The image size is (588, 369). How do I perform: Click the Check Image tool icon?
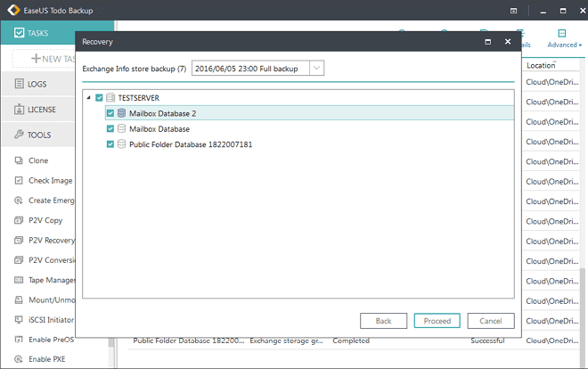(x=19, y=180)
